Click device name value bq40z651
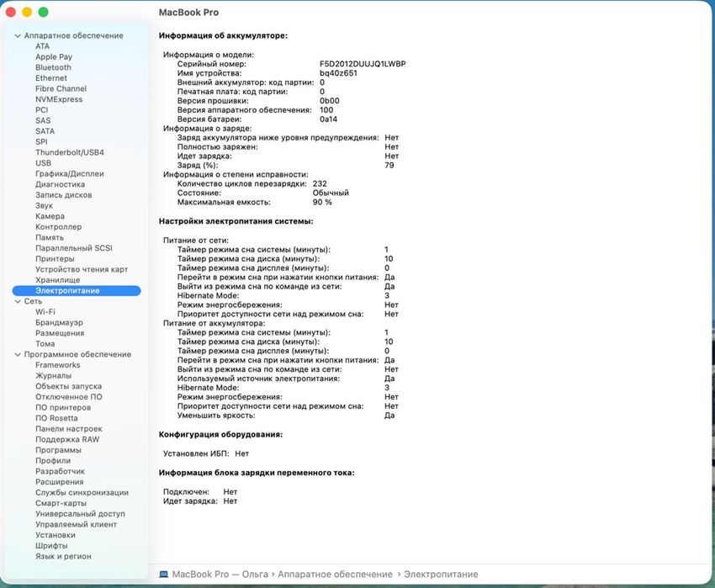This screenshot has height=588, width=715. tap(338, 73)
